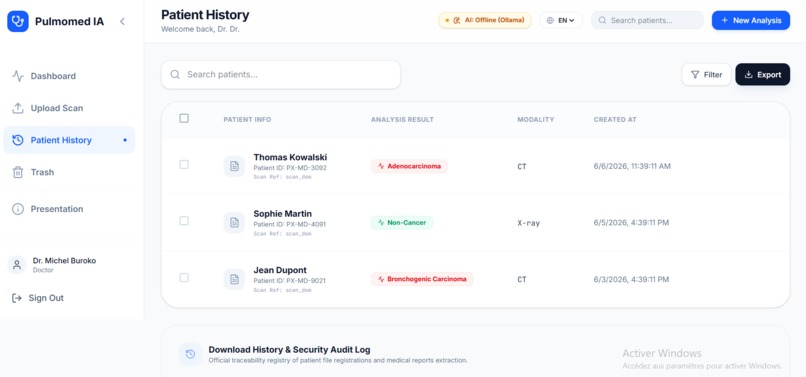The height and width of the screenshot is (377, 806).
Task: Click the Presentation info icon
Action: (18, 209)
